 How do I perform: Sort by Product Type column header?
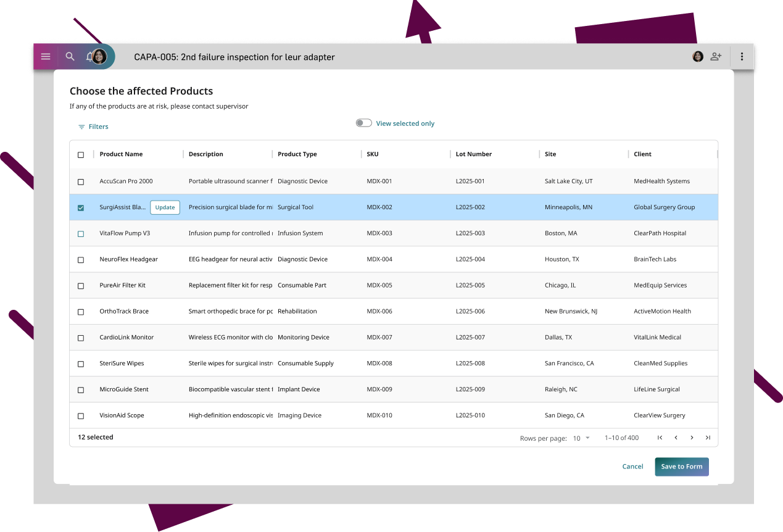click(297, 154)
